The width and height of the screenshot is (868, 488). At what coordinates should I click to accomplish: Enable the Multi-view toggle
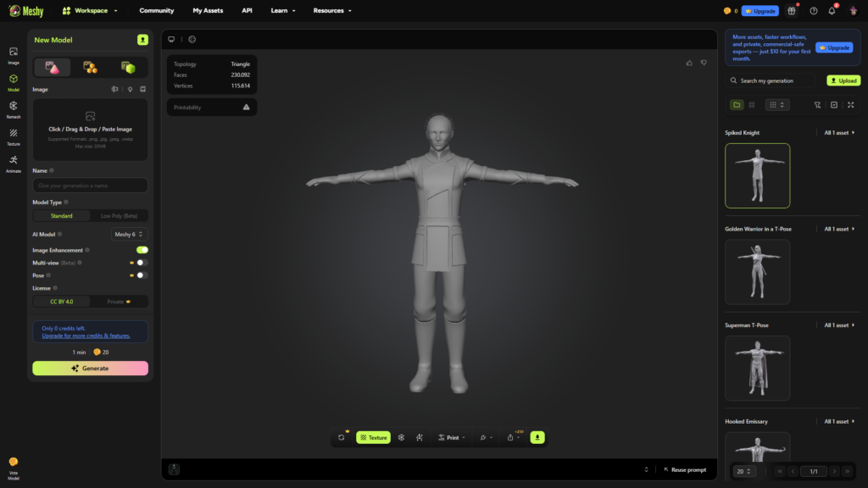click(142, 263)
